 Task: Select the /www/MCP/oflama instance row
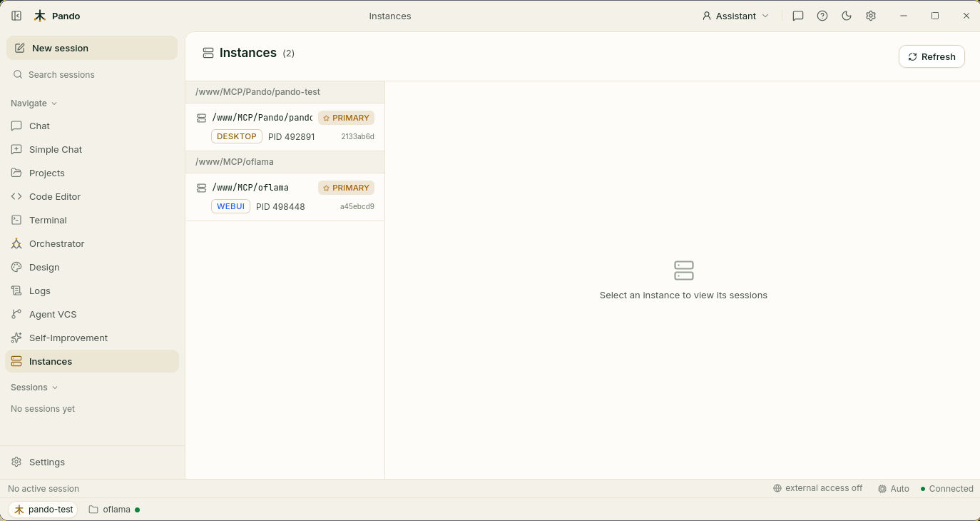[285, 197]
